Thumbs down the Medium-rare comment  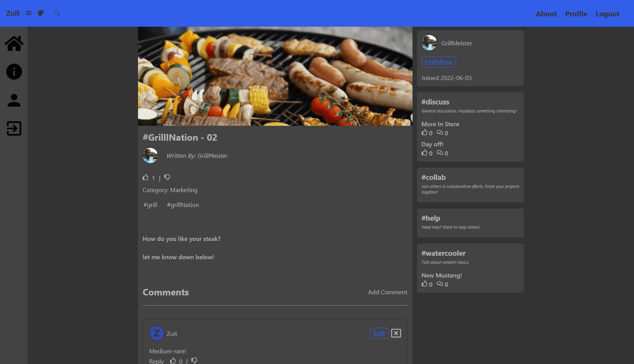click(x=194, y=361)
